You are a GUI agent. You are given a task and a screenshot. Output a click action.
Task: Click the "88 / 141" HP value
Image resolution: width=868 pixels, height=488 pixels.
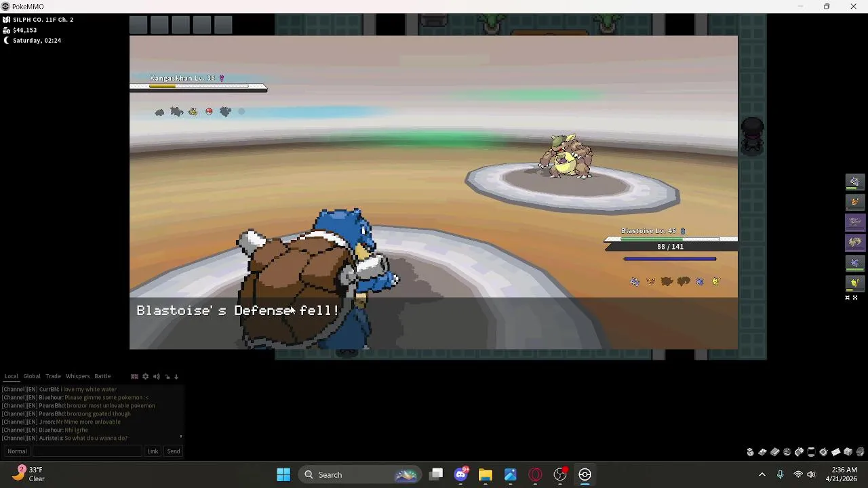pyautogui.click(x=670, y=247)
